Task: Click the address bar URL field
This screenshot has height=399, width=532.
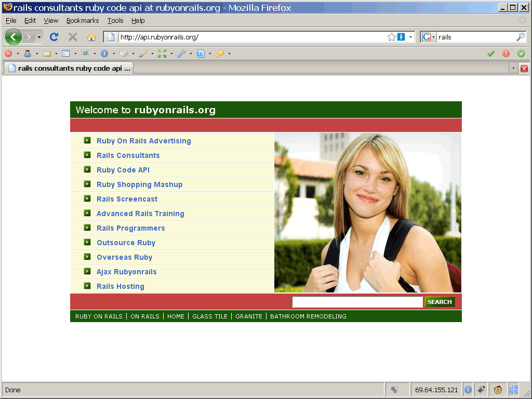Action: [253, 37]
